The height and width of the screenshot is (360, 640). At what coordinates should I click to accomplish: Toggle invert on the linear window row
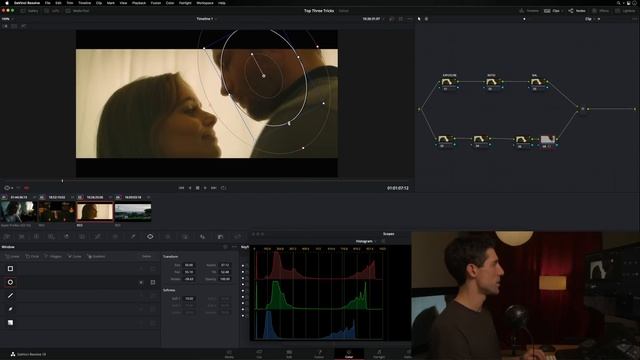(x=141, y=269)
